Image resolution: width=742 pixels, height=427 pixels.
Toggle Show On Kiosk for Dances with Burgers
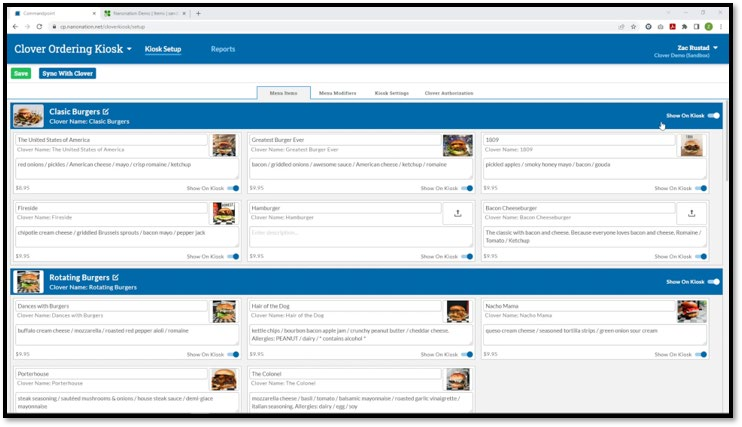point(233,355)
